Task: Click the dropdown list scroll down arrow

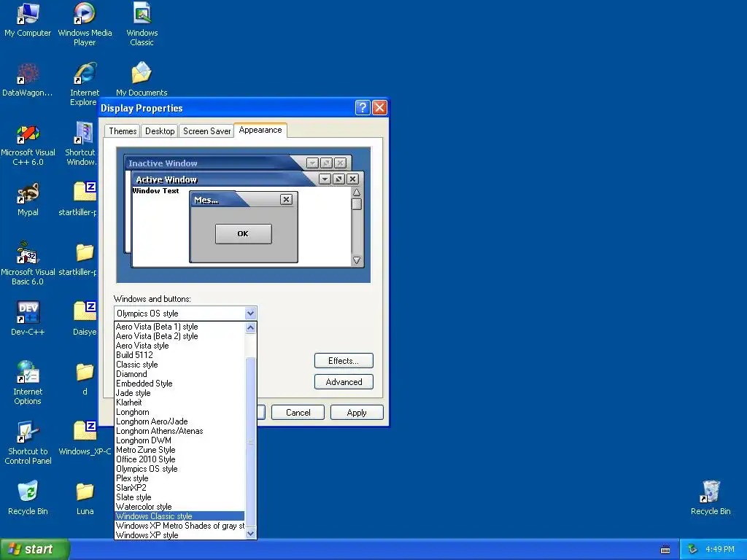Action: coord(251,533)
